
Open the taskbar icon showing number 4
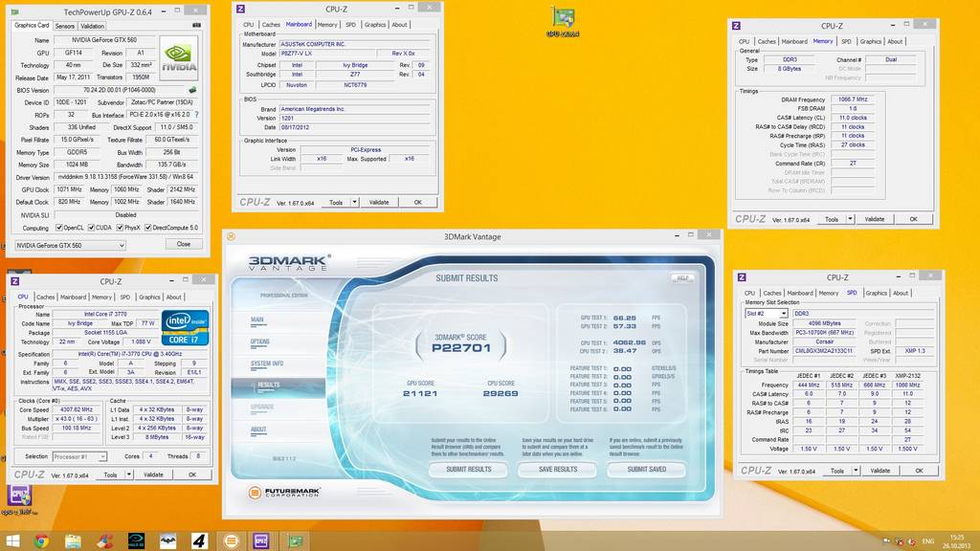[x=199, y=541]
